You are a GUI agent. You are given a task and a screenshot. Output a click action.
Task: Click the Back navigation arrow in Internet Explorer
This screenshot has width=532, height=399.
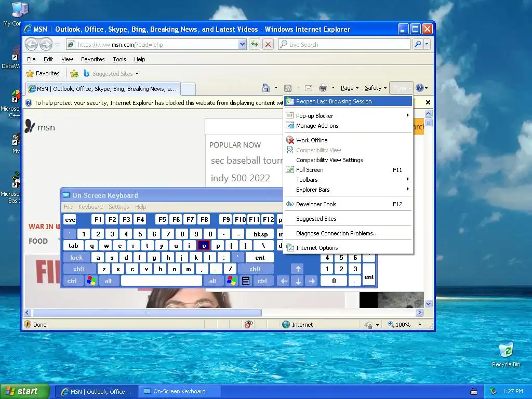[32, 45]
